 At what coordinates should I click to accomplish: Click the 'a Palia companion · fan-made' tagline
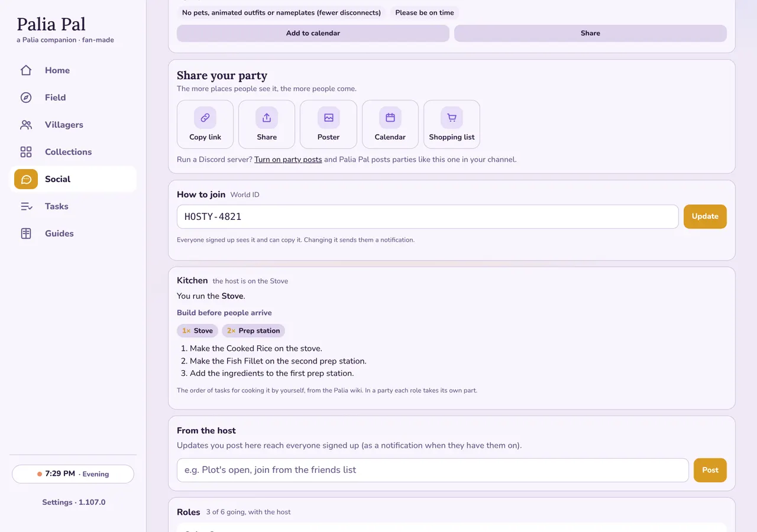(x=65, y=40)
